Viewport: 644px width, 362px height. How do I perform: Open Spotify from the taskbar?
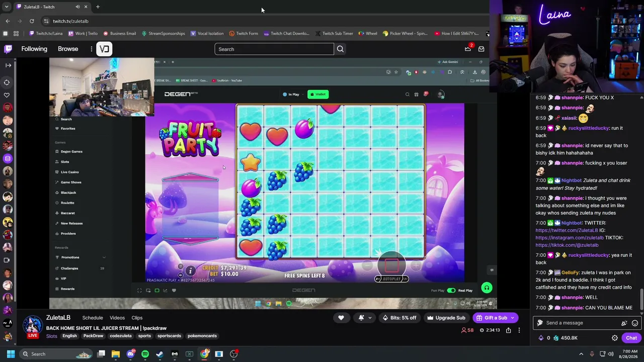click(x=145, y=354)
